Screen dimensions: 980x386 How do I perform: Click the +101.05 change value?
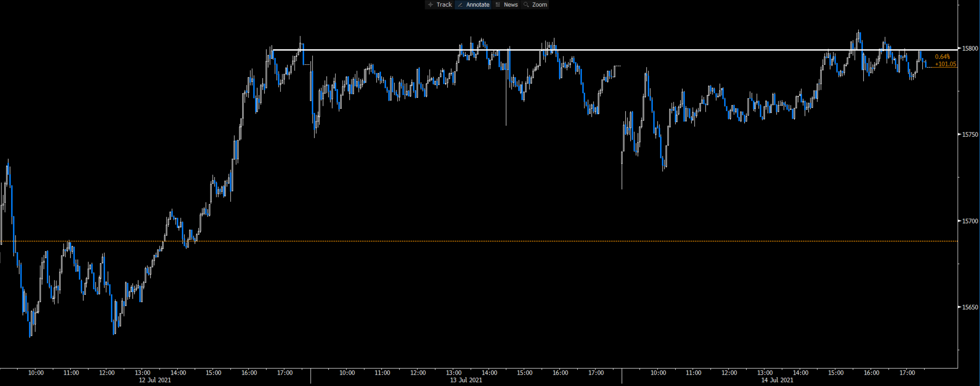[945, 64]
